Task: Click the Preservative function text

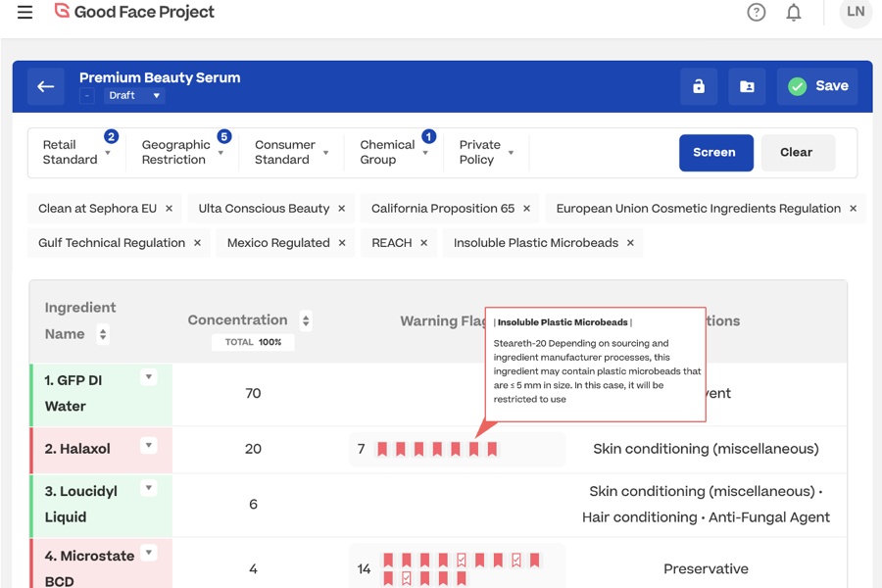Action: click(x=706, y=568)
